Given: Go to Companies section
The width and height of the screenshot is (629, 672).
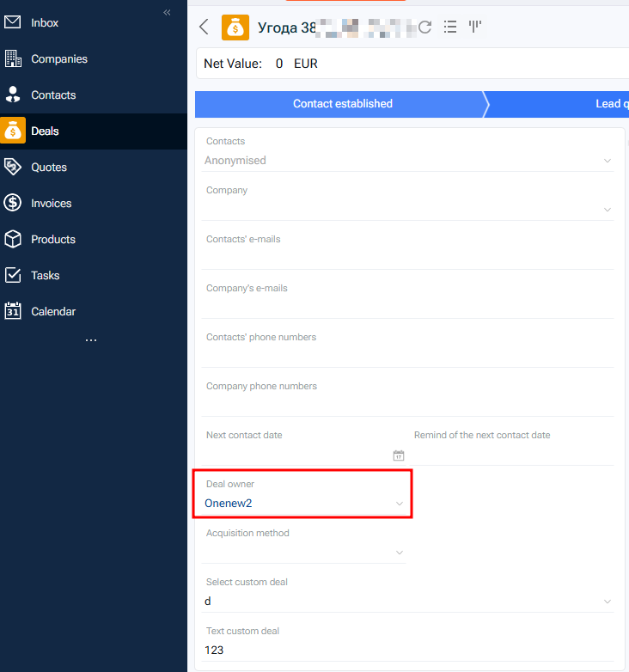Looking at the screenshot, I should point(58,59).
